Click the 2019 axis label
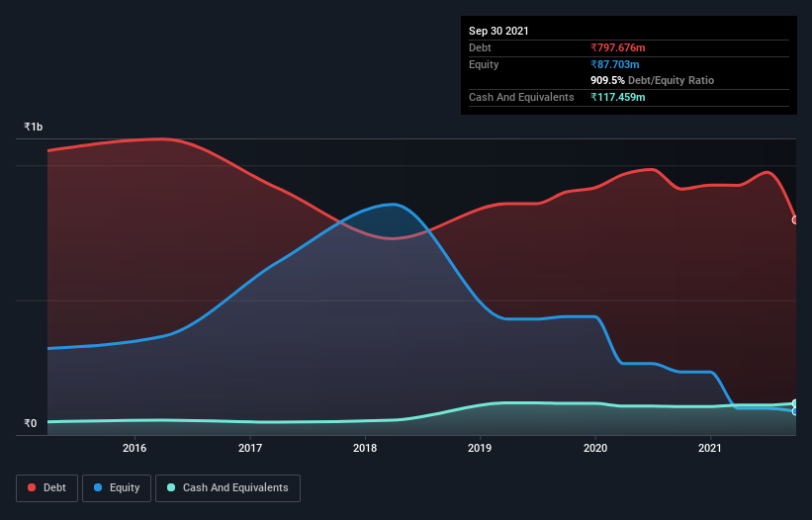The image size is (812, 520). click(480, 448)
